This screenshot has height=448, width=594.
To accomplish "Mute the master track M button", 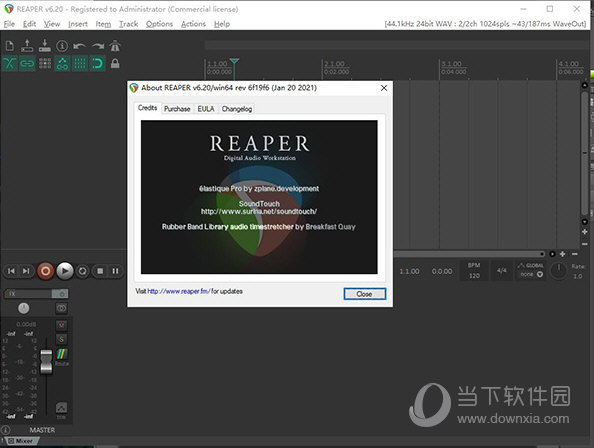I will click(x=61, y=325).
